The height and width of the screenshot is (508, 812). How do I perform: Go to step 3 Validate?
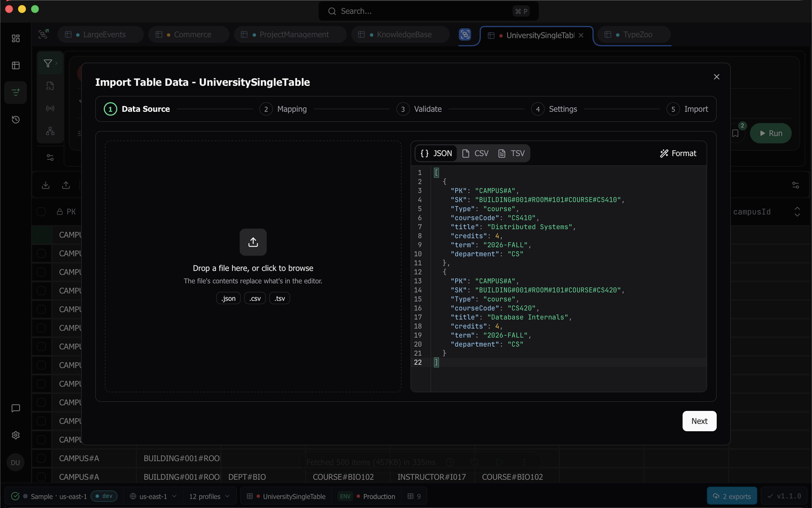point(420,109)
